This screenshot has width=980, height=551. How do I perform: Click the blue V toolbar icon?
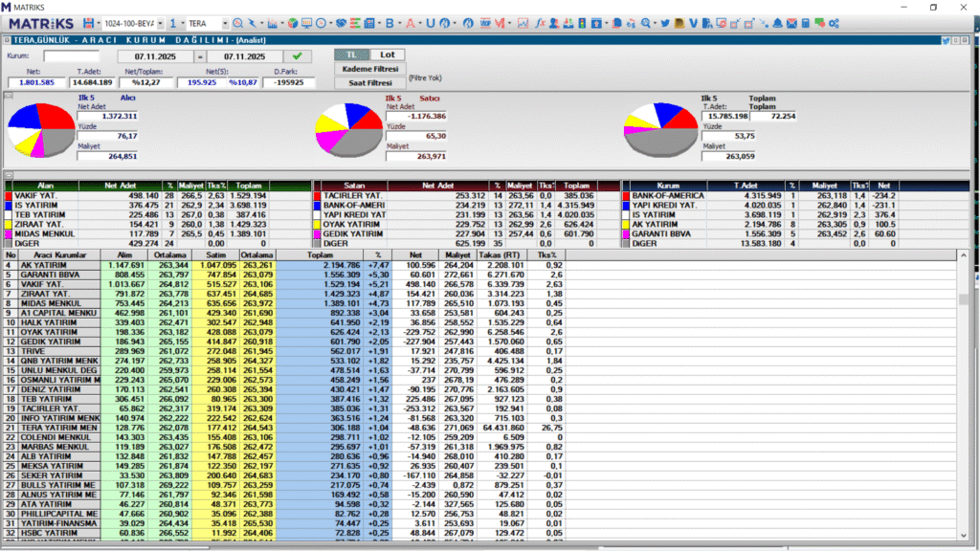click(693, 23)
